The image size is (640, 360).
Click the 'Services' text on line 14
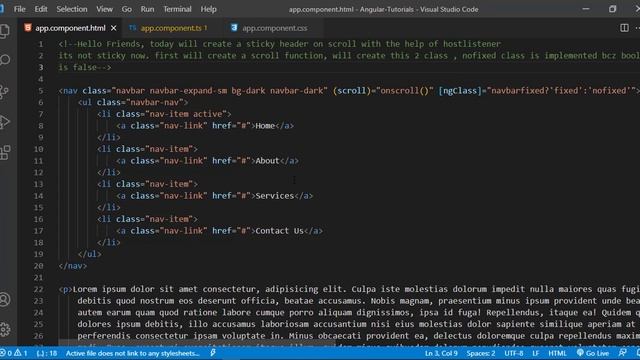point(275,196)
